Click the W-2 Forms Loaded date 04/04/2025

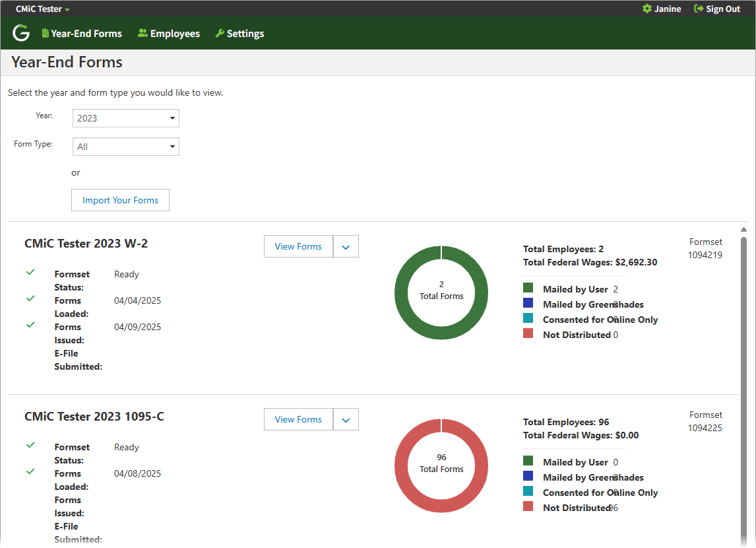click(x=137, y=300)
